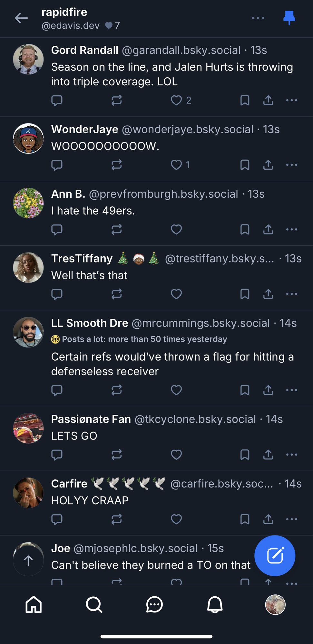Viewport: 313px width, 644px height.
Task: Repost Ann B.'s 49ers post
Action: [116, 230]
